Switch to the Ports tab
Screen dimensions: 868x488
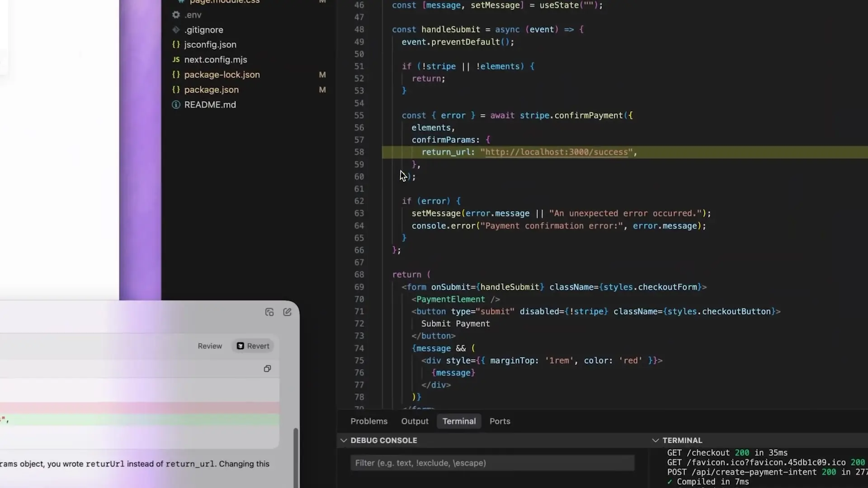click(500, 421)
